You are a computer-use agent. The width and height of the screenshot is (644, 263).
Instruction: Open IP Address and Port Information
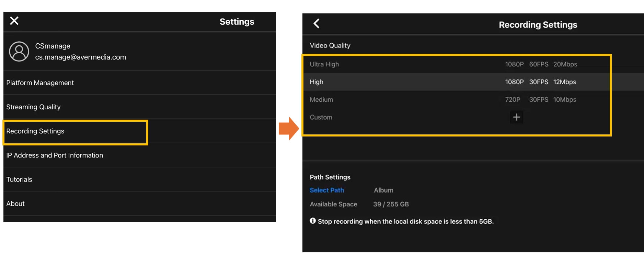tap(55, 155)
